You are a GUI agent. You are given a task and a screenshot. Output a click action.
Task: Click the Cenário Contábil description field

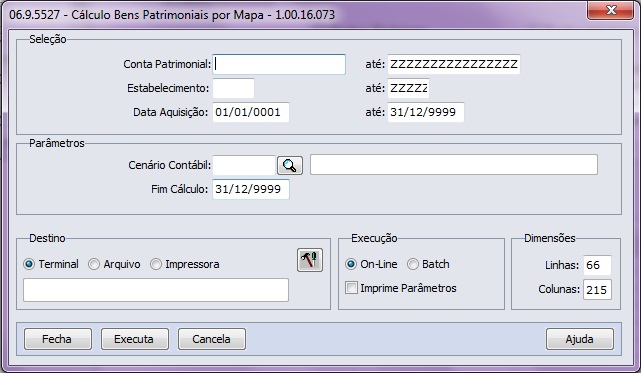tap(454, 165)
